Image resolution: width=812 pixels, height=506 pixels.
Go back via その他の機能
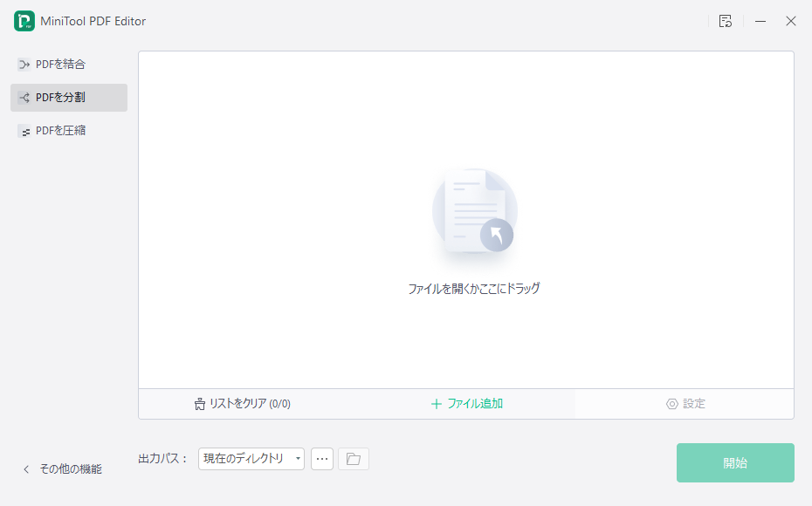63,468
